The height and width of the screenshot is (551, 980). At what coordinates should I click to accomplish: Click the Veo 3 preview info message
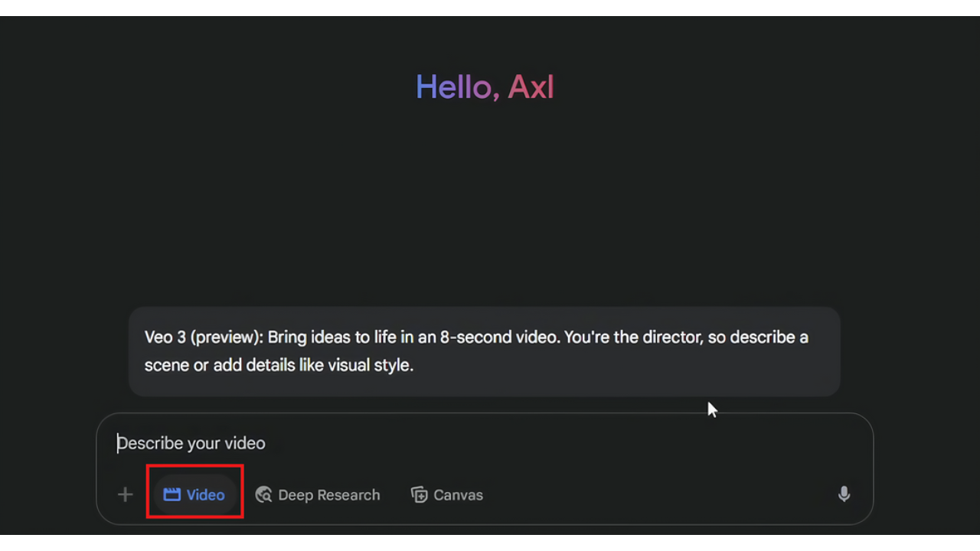pos(484,351)
